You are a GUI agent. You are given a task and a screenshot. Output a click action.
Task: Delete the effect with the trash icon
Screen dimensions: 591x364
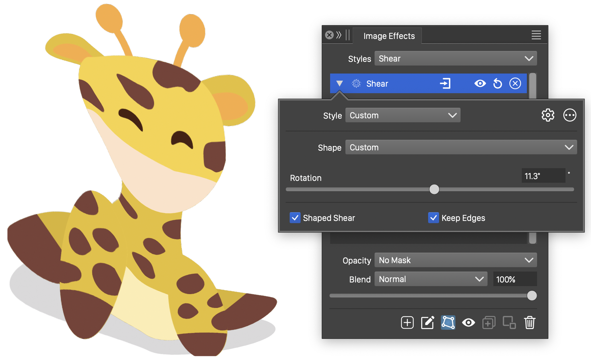point(529,323)
